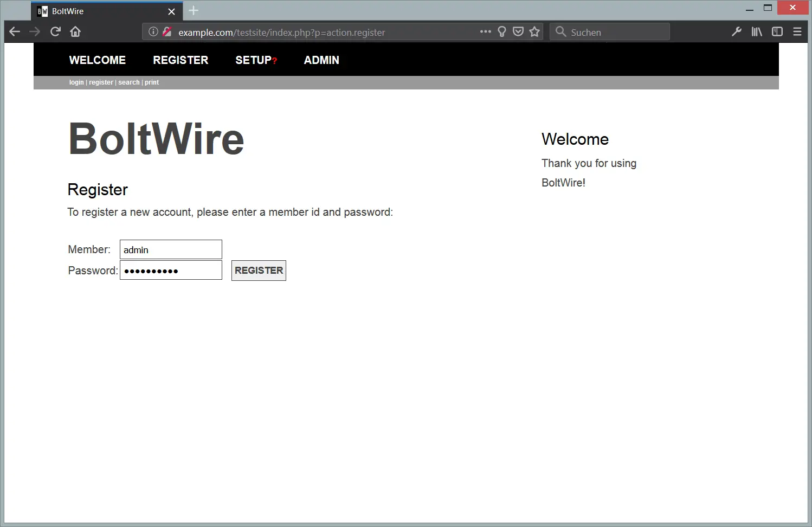The height and width of the screenshot is (527, 812).
Task: Open the developer wrench tool icon
Action: 736,31
